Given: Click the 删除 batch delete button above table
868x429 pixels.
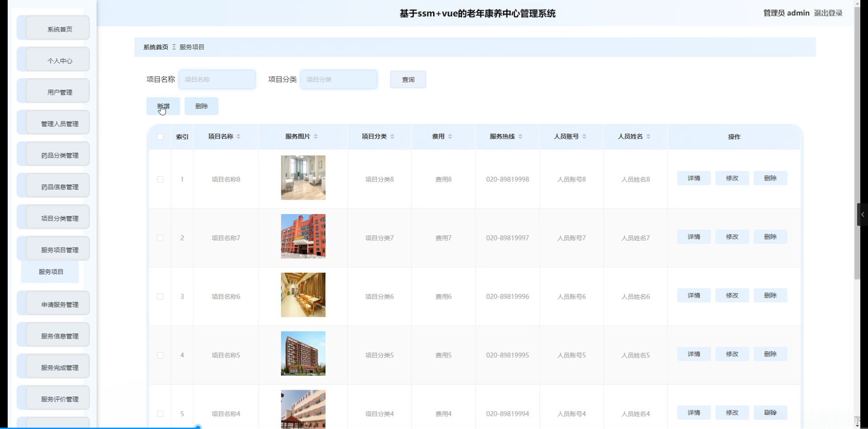Looking at the screenshot, I should tap(202, 106).
